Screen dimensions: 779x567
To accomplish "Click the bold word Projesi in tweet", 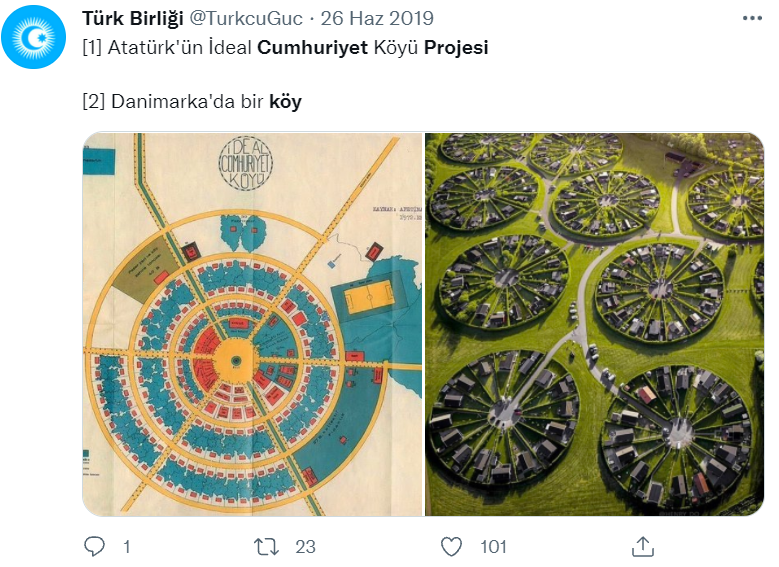I will tap(456, 47).
